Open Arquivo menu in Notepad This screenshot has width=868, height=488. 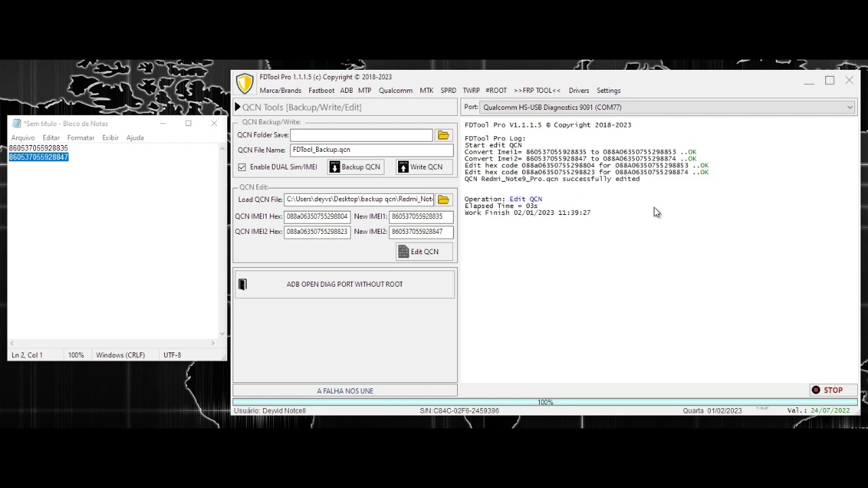[x=23, y=138]
